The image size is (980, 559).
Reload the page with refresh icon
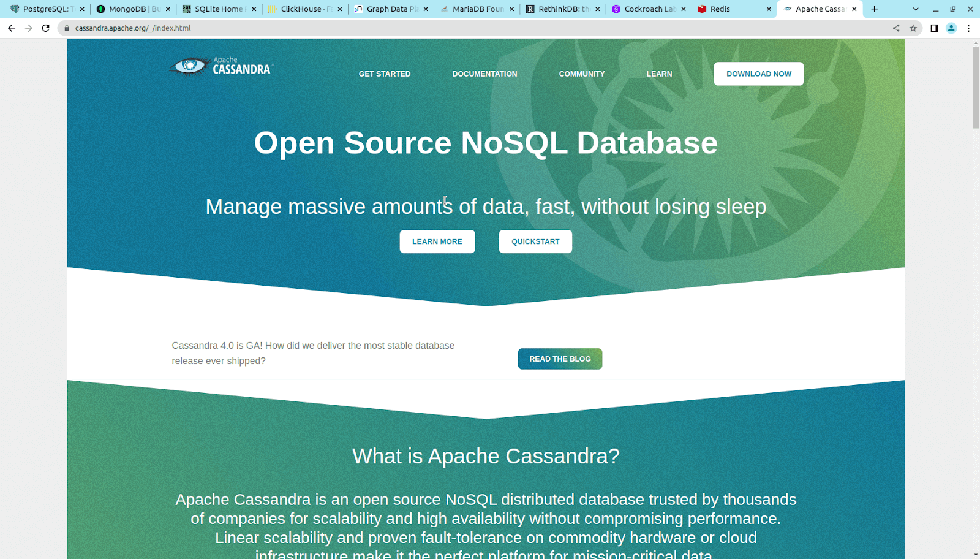point(45,28)
